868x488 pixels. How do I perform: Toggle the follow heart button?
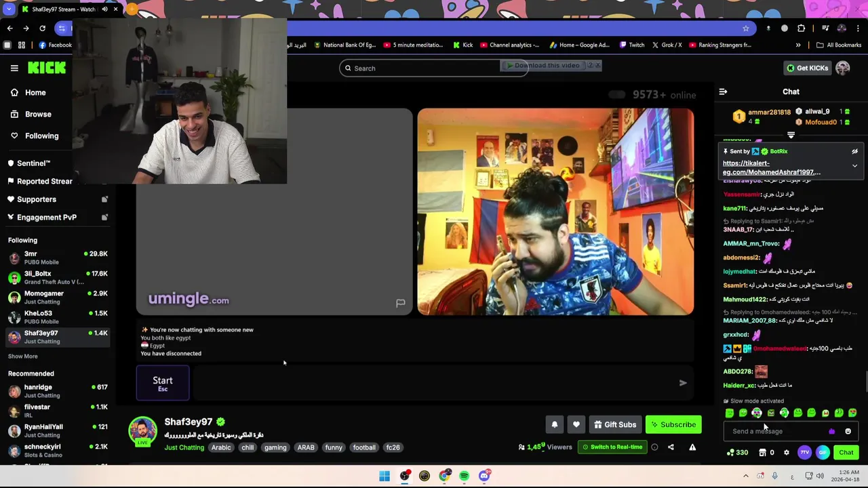[576, 425]
